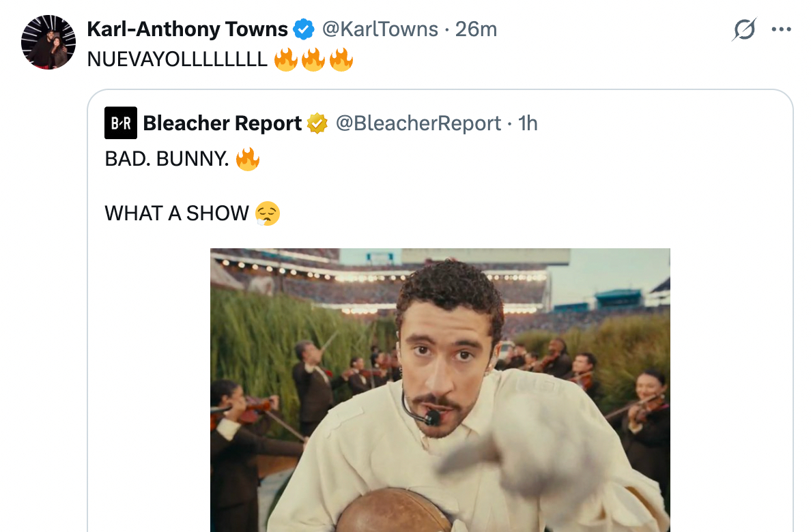Open the Grok explain post icon
The image size is (811, 532).
(744, 29)
